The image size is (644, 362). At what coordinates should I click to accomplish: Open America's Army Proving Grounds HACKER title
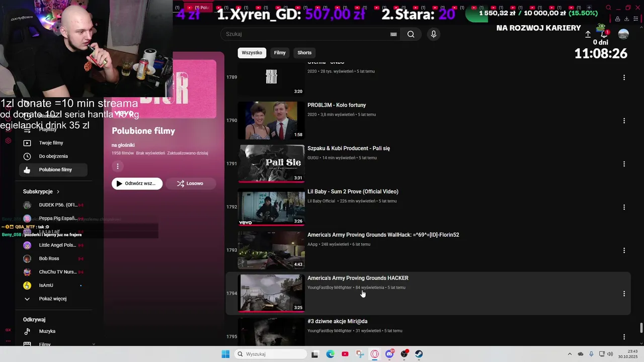tap(358, 278)
